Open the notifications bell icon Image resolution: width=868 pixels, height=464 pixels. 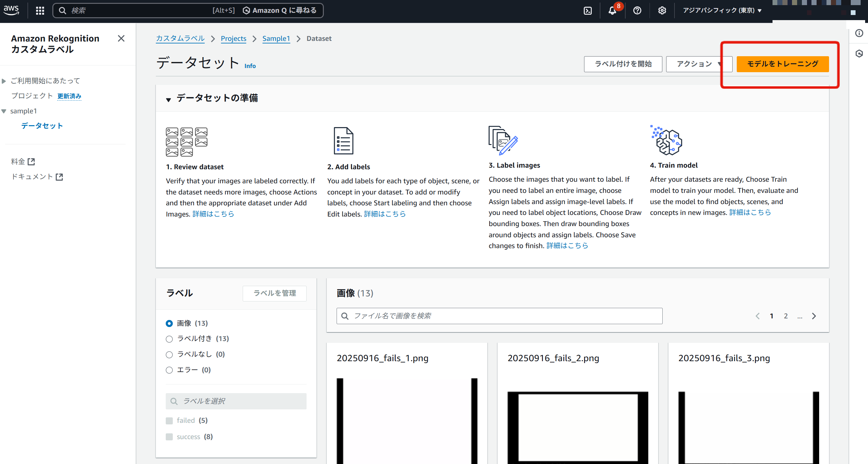[x=612, y=11]
